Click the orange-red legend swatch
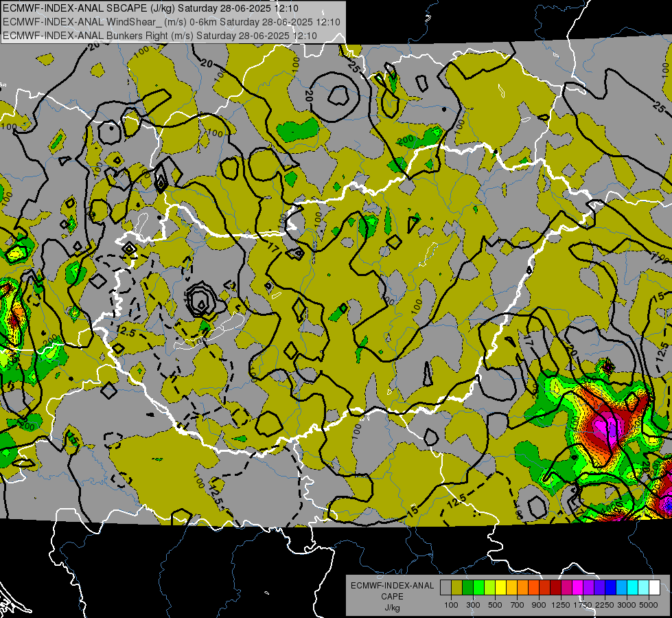 tap(533, 587)
